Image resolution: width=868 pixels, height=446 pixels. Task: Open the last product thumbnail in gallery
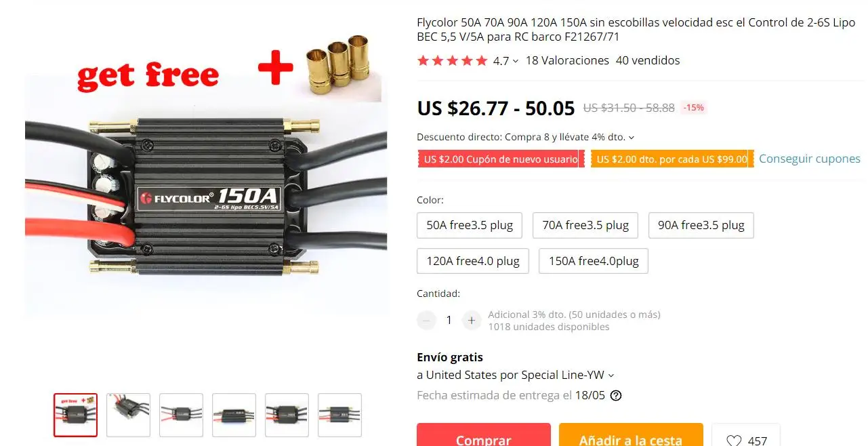coord(339,415)
